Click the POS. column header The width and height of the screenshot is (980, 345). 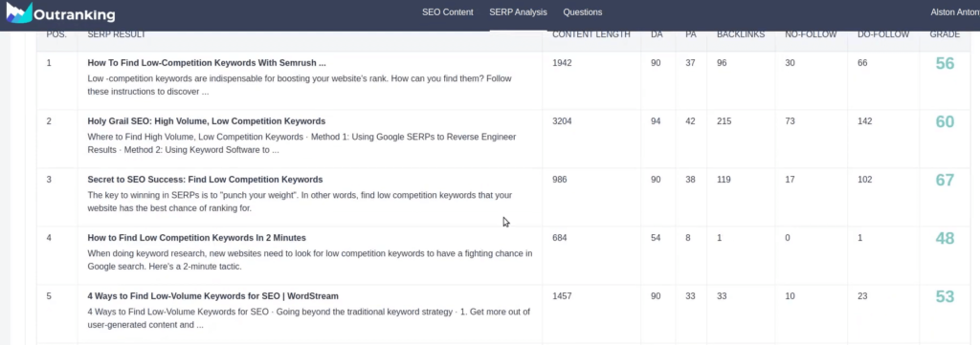click(x=56, y=34)
